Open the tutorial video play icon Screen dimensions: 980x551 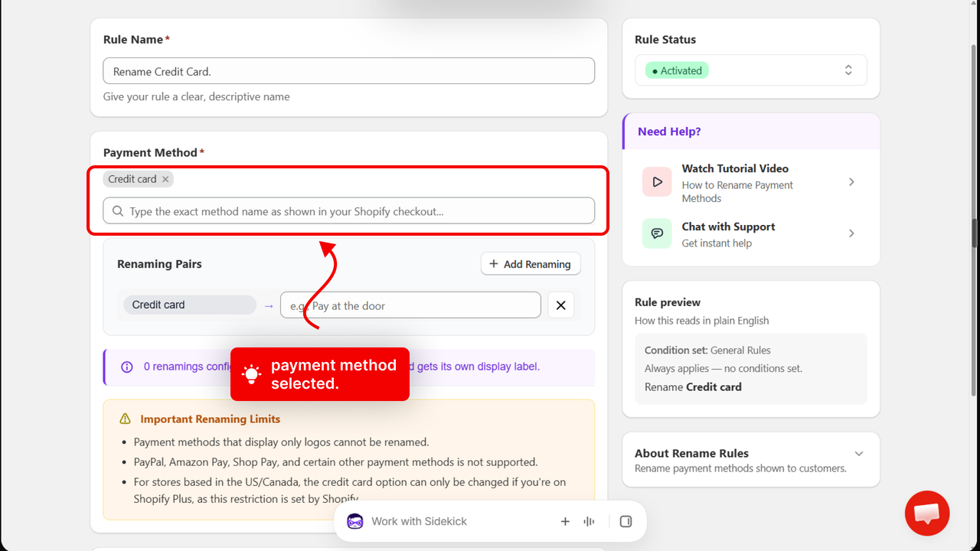(657, 182)
